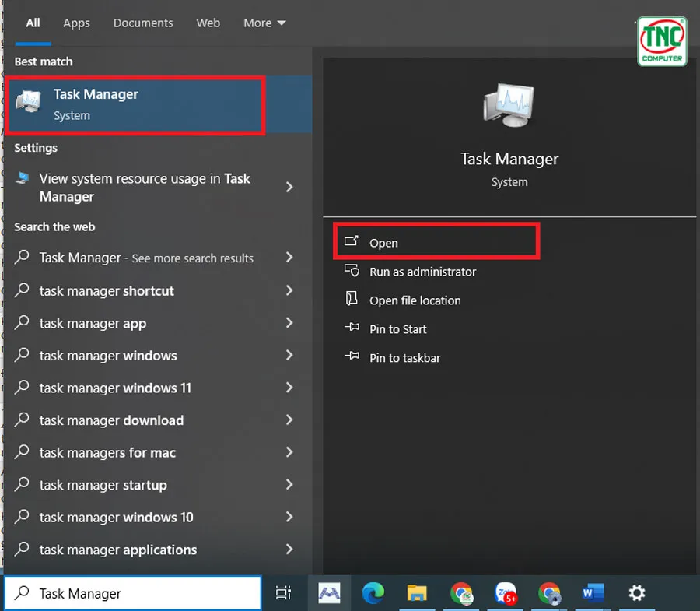Switch to the Web search tab
The height and width of the screenshot is (611, 700).
[x=208, y=23]
